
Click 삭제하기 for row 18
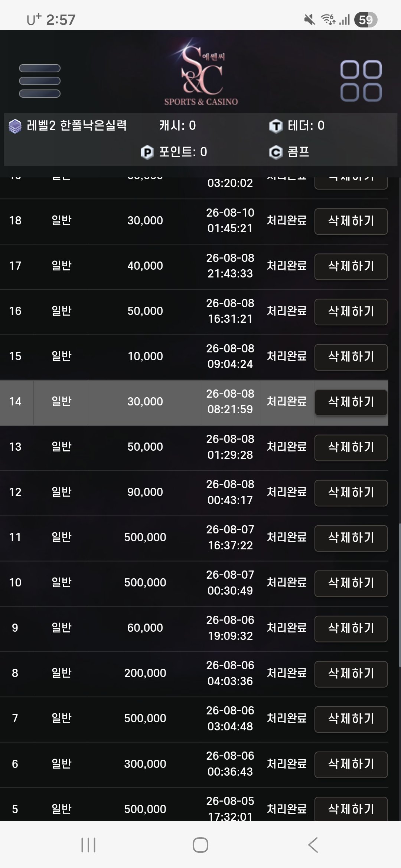[x=351, y=221]
